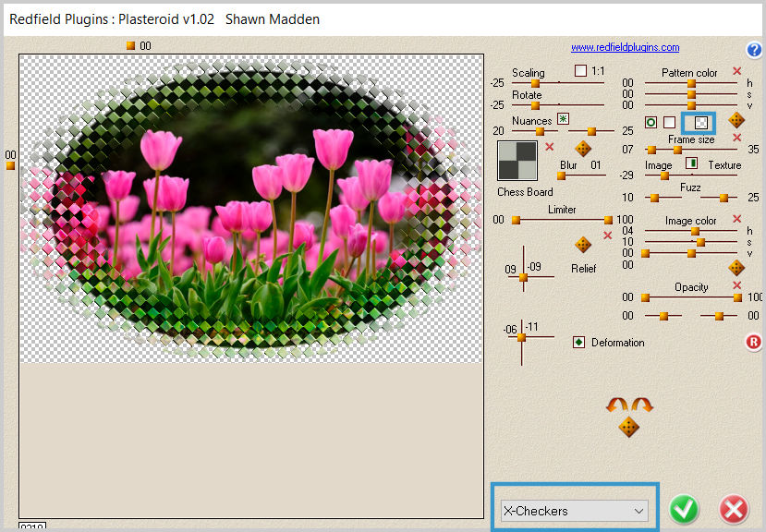Toggle the Deformation checkbox
The width and height of the screenshot is (766, 532).
(x=578, y=343)
